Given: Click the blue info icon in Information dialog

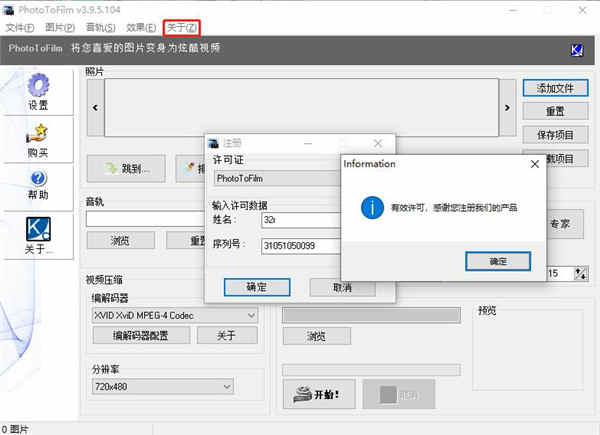Looking at the screenshot, I should pyautogui.click(x=372, y=207).
